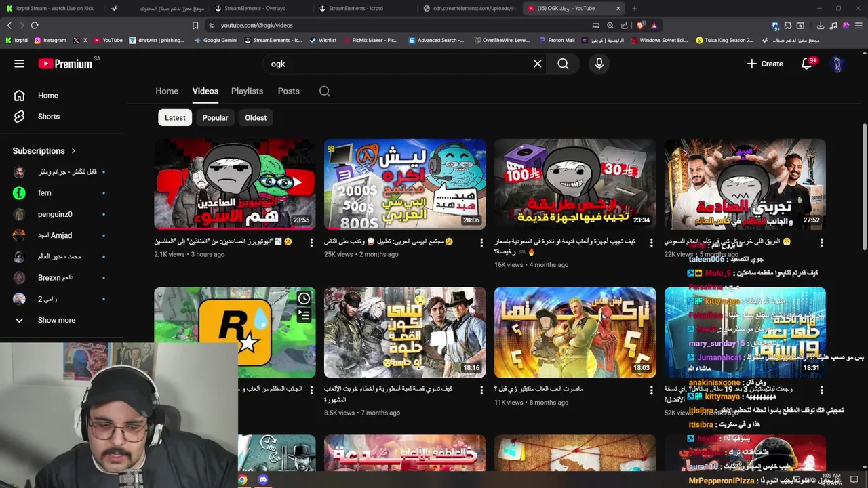Open Chrome from the taskbar
Screen dimensions: 868x488
(242, 480)
